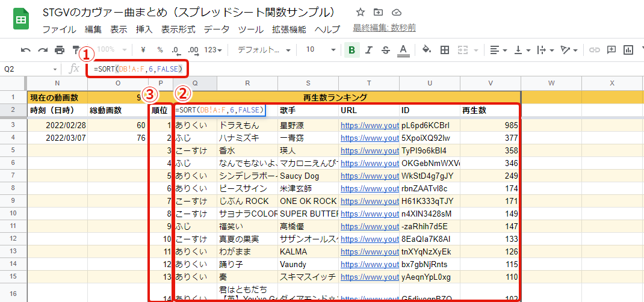The image size is (644, 302).
Task: Toggle italic formatting
Action: 369,50
